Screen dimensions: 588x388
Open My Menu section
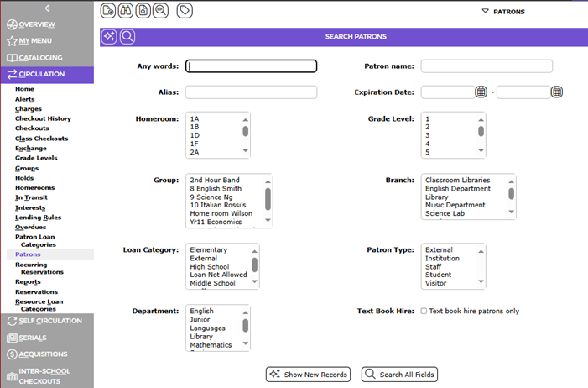[x=29, y=40]
